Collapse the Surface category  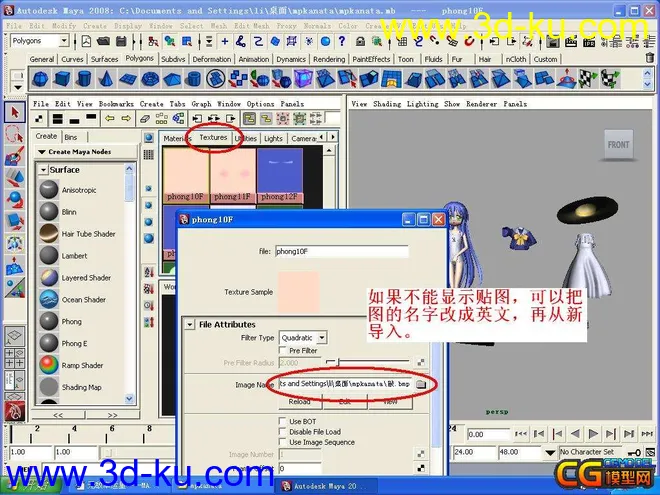coord(43,170)
